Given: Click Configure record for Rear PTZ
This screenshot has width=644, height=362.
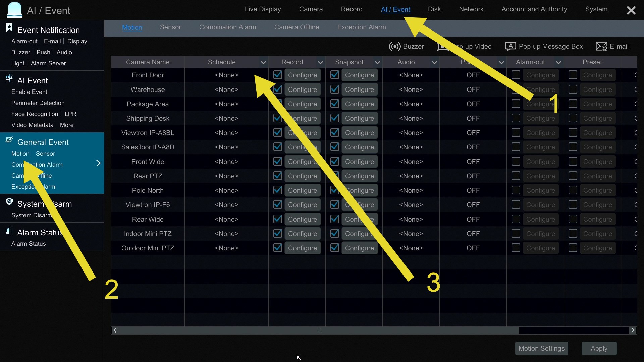Looking at the screenshot, I should point(302,176).
